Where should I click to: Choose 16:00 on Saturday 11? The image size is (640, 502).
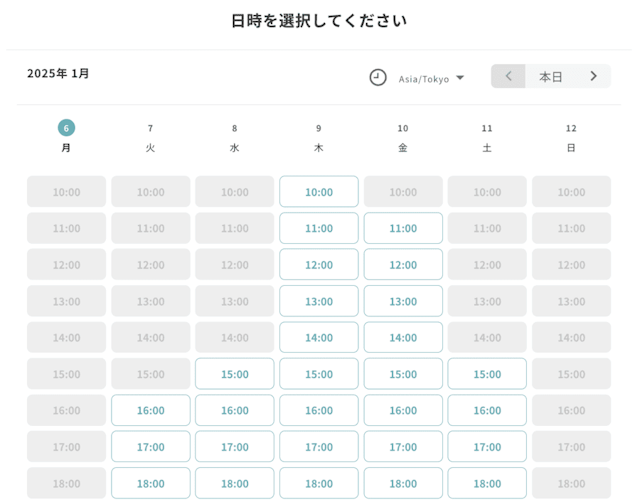[x=487, y=410]
